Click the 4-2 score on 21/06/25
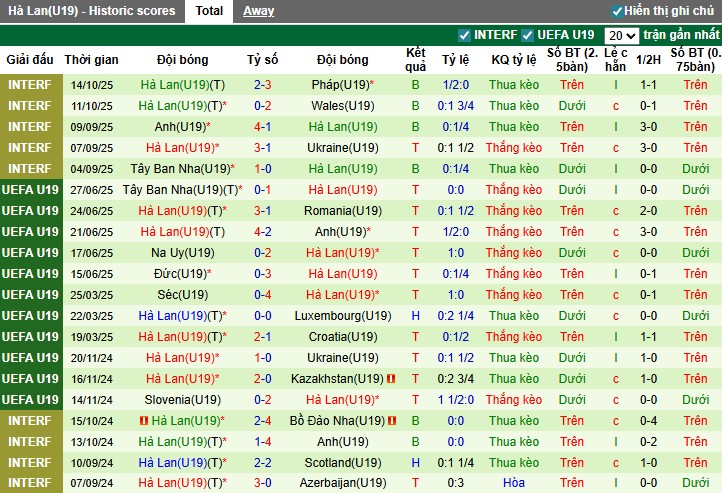Image resolution: width=722 pixels, height=493 pixels. click(262, 232)
